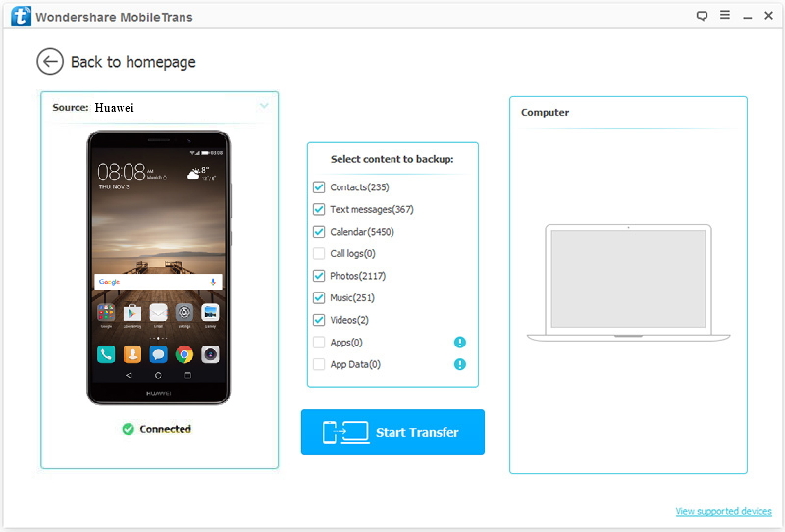The height and width of the screenshot is (532, 785).
Task: Go Back to homepage
Action: point(133,62)
